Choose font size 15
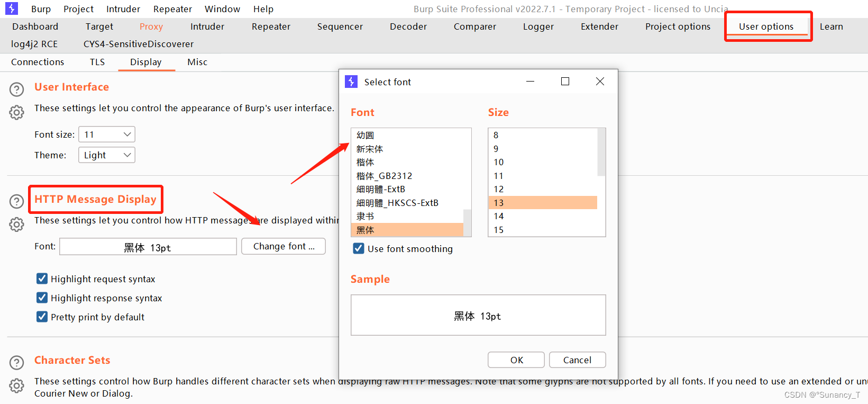This screenshot has height=404, width=868. point(543,230)
